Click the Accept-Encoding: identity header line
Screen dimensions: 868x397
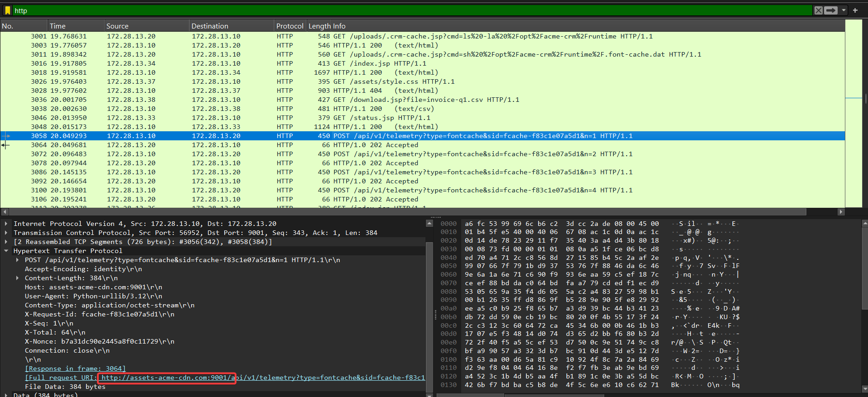click(x=83, y=269)
